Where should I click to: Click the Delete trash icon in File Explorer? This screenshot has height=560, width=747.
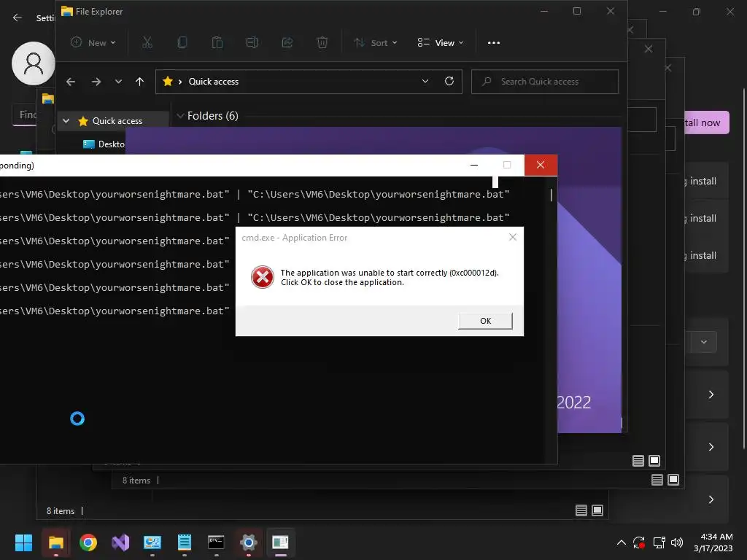(x=322, y=43)
